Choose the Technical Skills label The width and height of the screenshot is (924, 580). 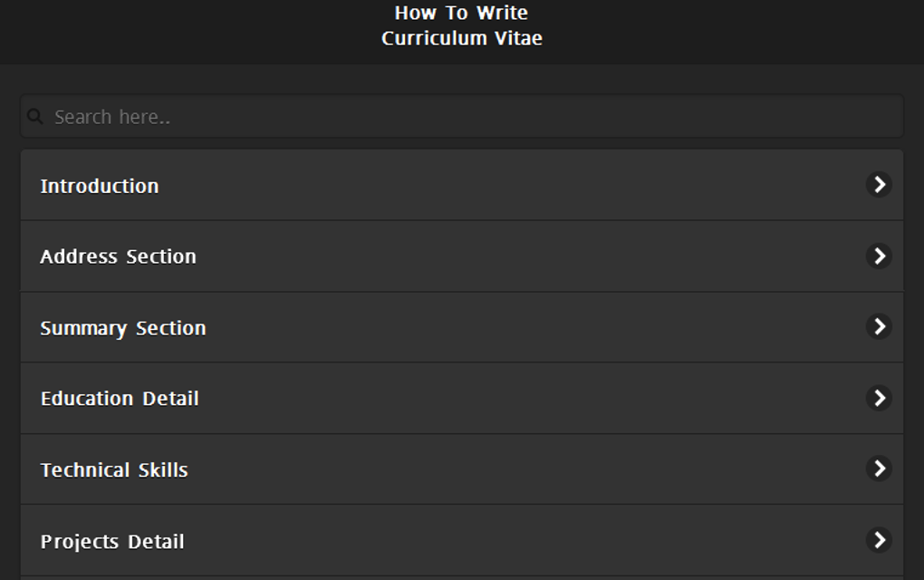[114, 470]
